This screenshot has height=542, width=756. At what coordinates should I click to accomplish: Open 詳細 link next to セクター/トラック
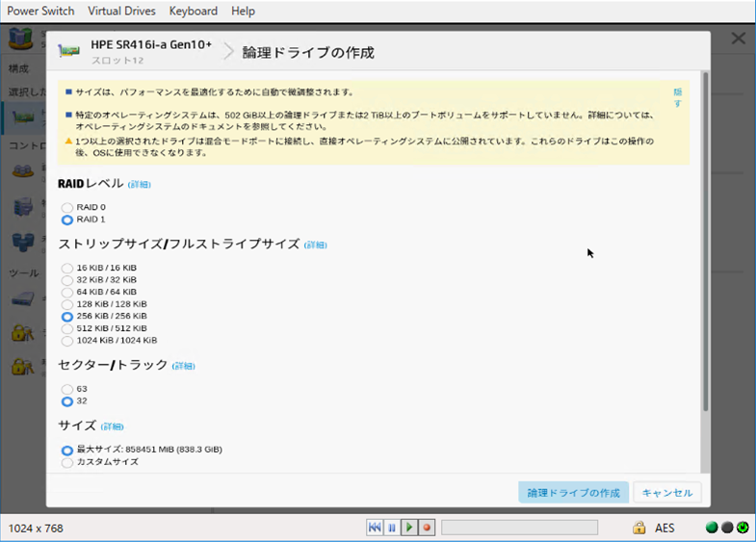point(184,366)
